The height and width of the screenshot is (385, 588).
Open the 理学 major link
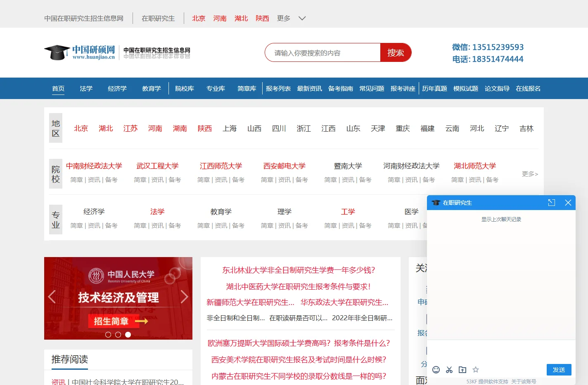(285, 212)
